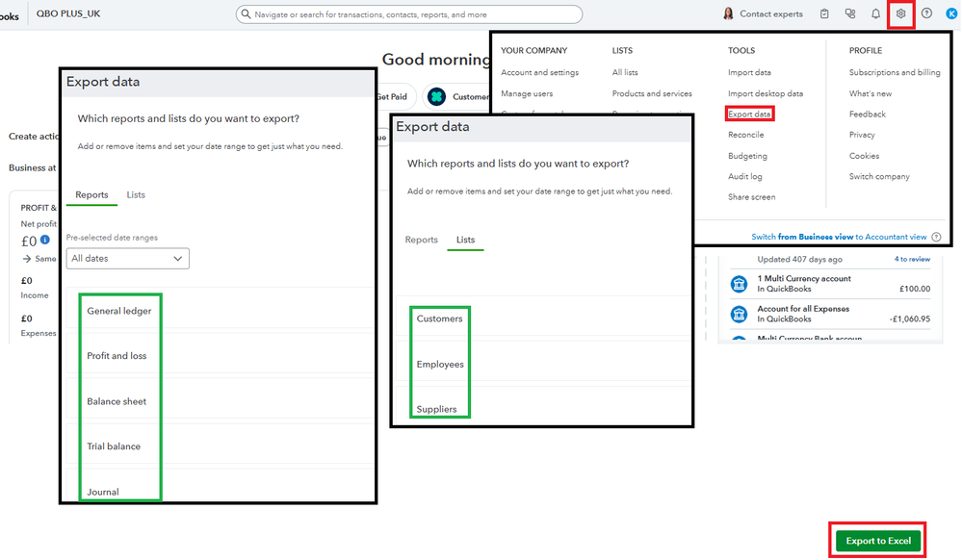
Task: Open Account and settings
Action: 539,72
